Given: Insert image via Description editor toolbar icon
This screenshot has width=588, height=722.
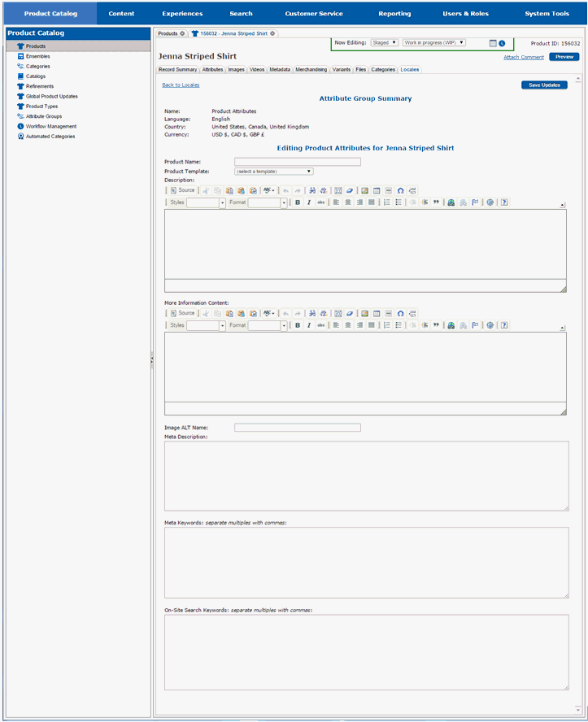Looking at the screenshot, I should click(x=364, y=190).
